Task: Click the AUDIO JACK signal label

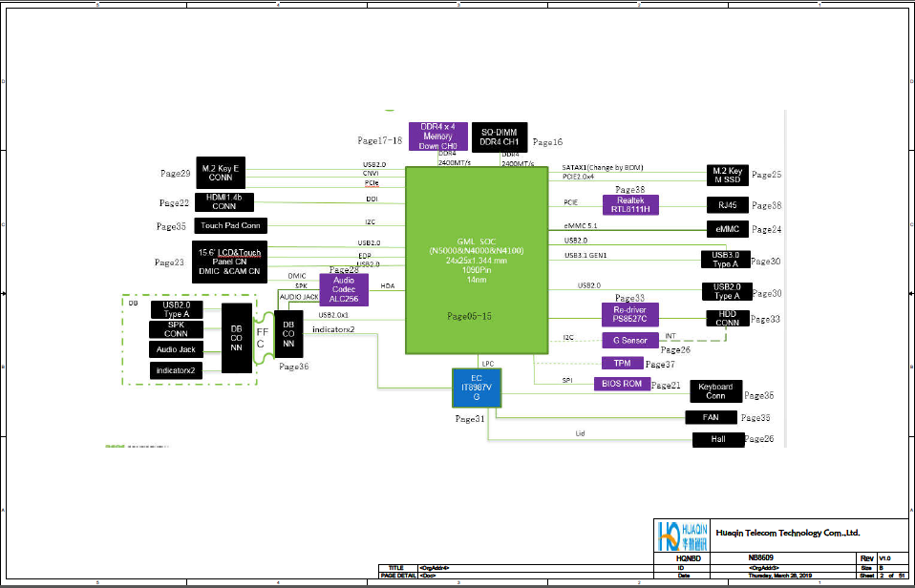Action: (299, 297)
